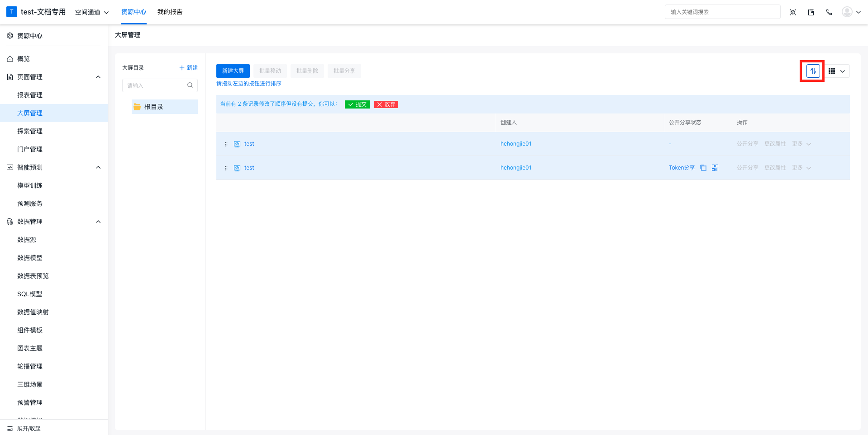
Task: Focus the 输入关键词搜索 search field
Action: point(722,12)
